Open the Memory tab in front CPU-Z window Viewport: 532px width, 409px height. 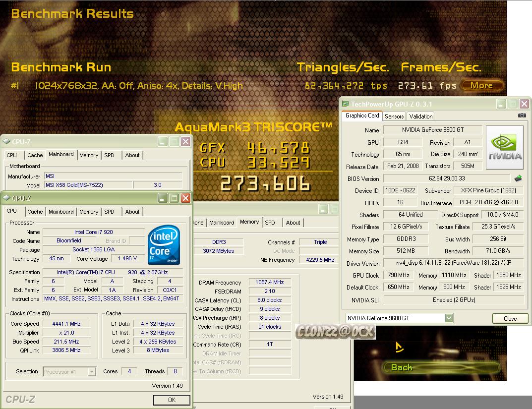coord(89,212)
